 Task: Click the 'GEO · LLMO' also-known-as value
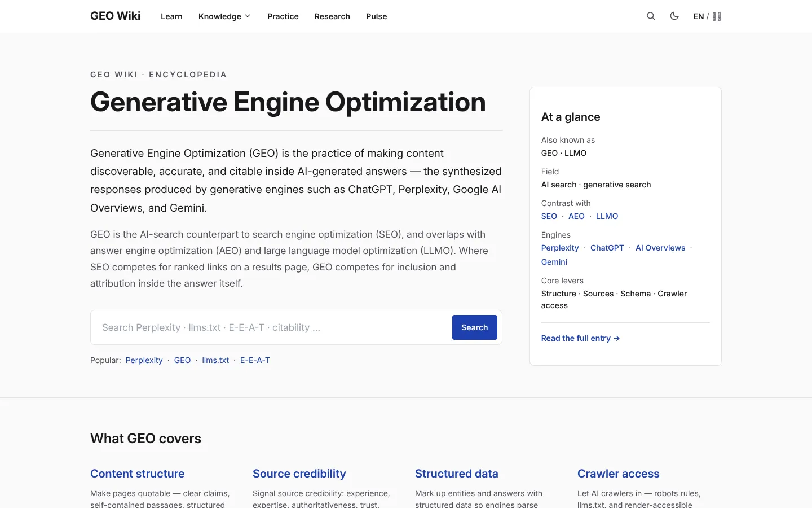pos(564,153)
